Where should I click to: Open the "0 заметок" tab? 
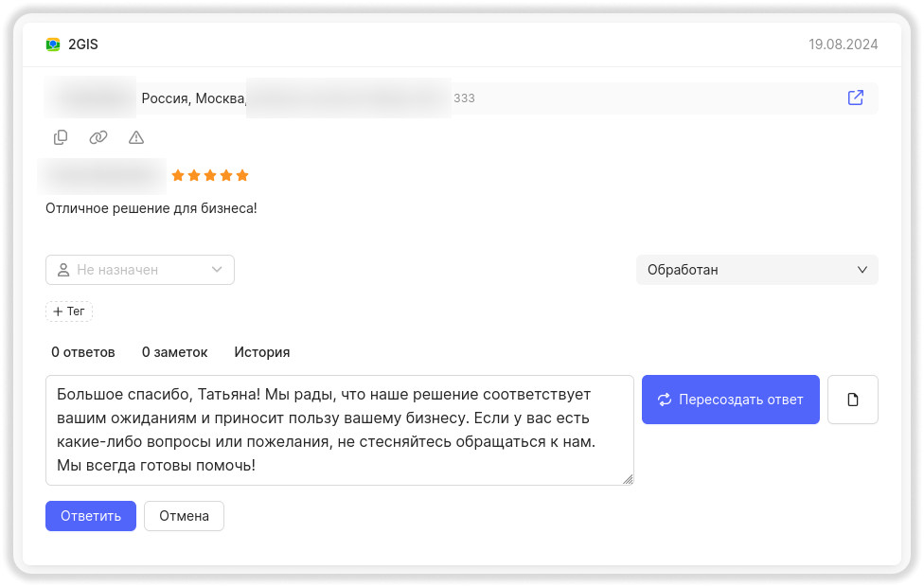tap(174, 352)
